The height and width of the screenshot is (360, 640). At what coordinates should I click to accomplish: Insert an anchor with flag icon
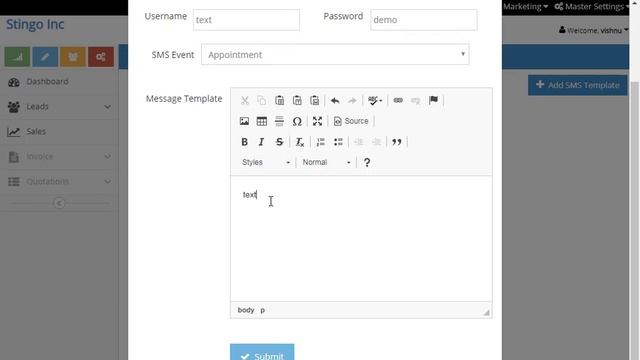433,100
